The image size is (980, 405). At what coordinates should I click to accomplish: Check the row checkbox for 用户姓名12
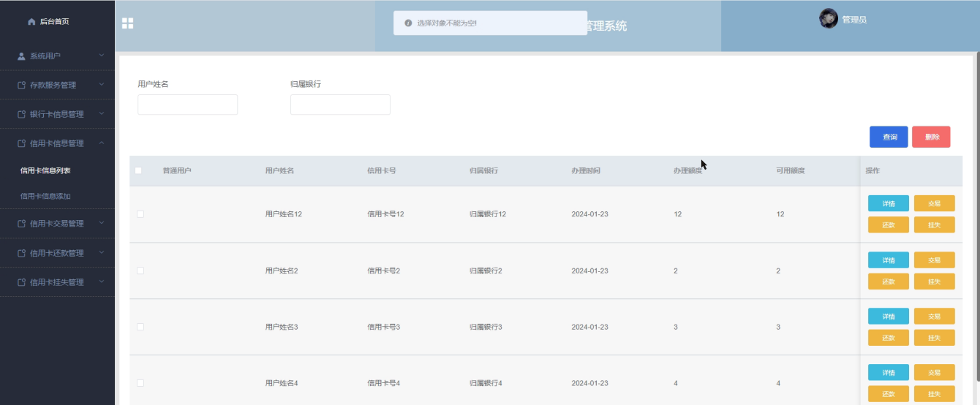coord(140,214)
